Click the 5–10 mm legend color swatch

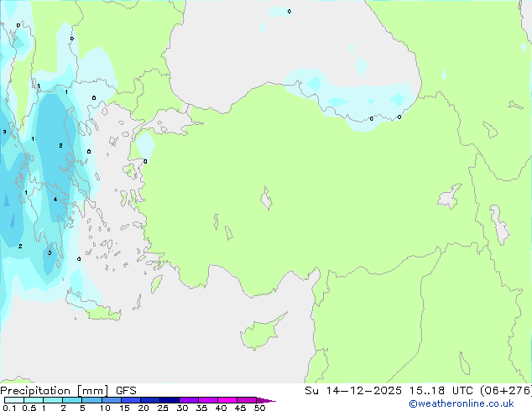pyautogui.click(x=91, y=400)
